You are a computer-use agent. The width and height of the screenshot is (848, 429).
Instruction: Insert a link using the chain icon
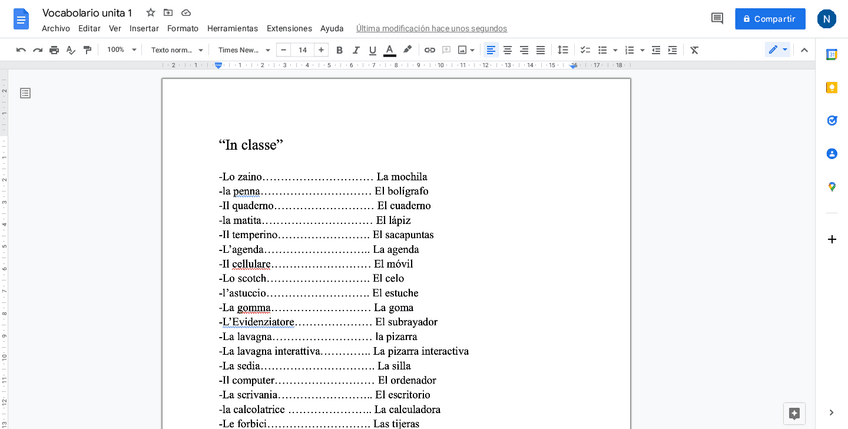point(430,50)
